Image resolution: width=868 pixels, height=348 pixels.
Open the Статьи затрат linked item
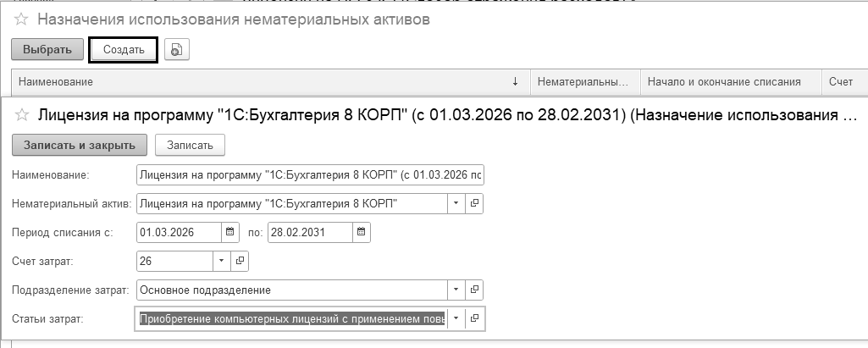point(474,318)
